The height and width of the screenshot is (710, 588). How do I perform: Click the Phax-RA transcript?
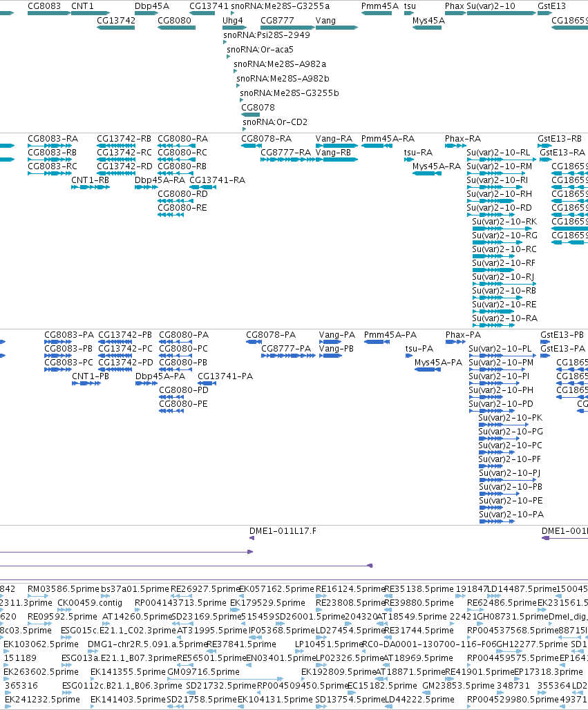455,146
